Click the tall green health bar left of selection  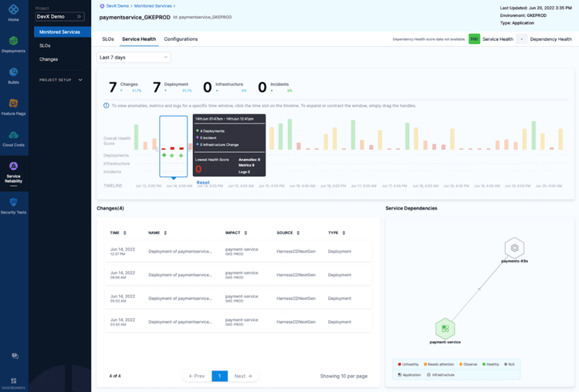tap(136, 137)
